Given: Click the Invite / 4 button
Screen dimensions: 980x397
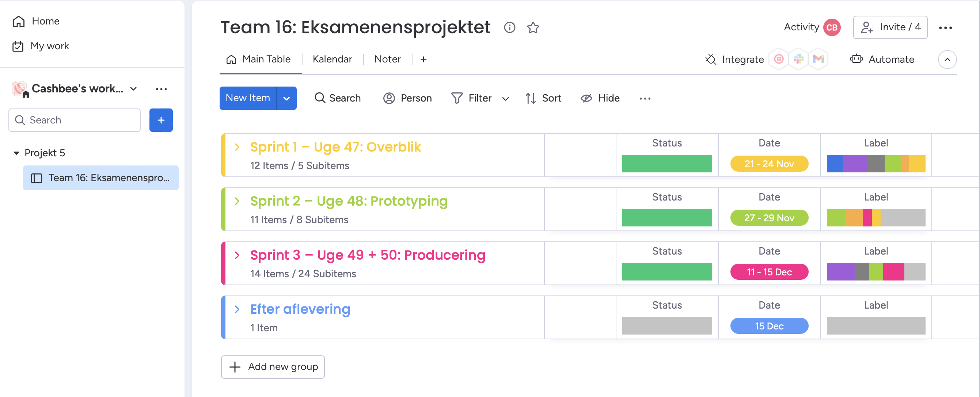Looking at the screenshot, I should pos(890,27).
